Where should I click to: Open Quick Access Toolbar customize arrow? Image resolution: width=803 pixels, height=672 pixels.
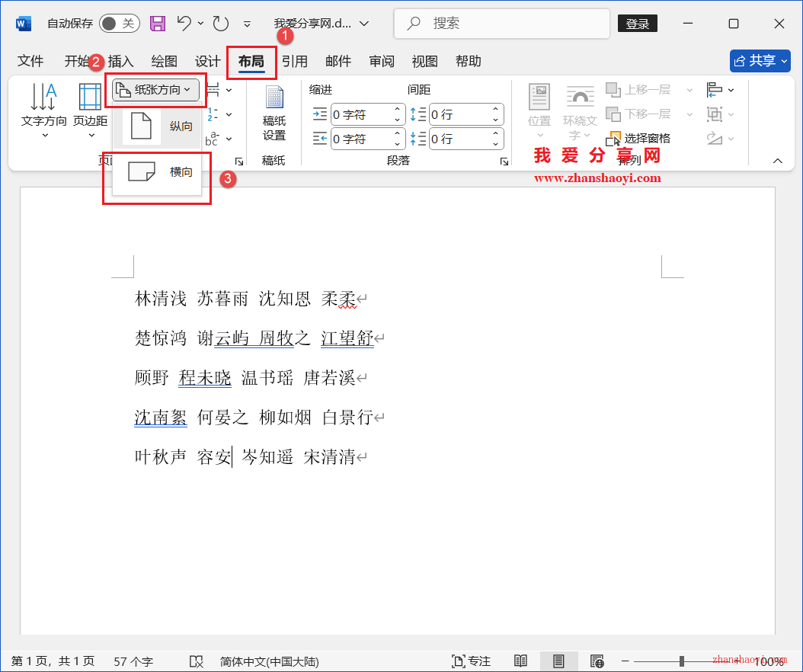click(x=247, y=24)
